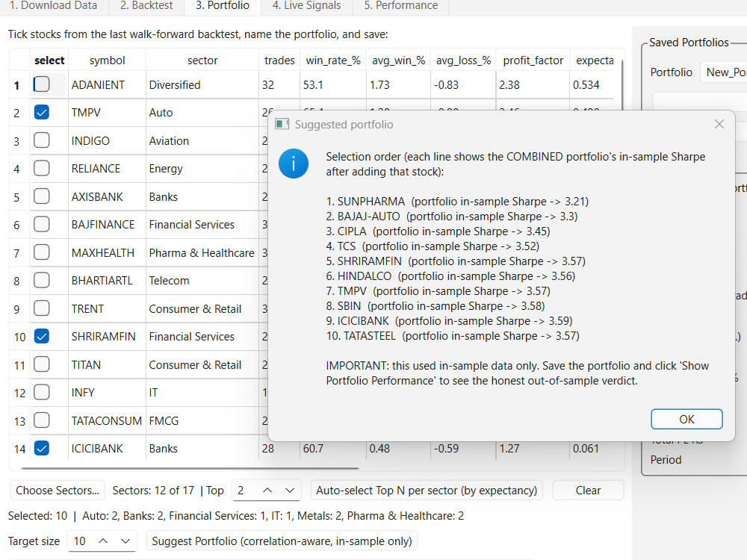
Task: Select the MAXHEALTH Pharma & Healthcare sector cell
Action: click(x=202, y=252)
